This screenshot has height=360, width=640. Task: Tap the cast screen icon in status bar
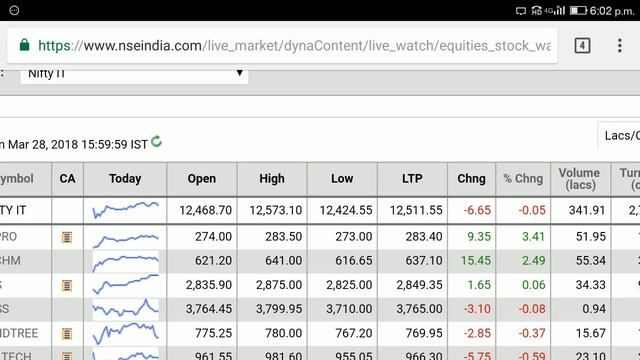tap(521, 11)
